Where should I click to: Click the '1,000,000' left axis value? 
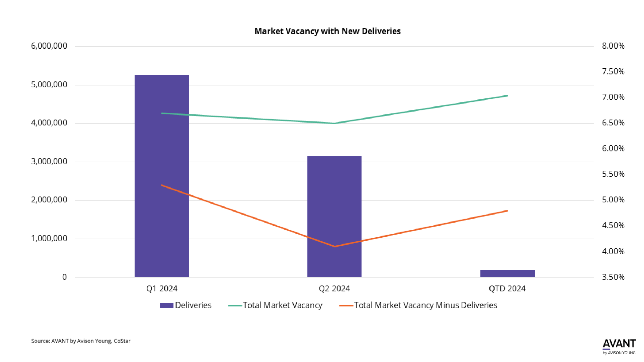[49, 239]
